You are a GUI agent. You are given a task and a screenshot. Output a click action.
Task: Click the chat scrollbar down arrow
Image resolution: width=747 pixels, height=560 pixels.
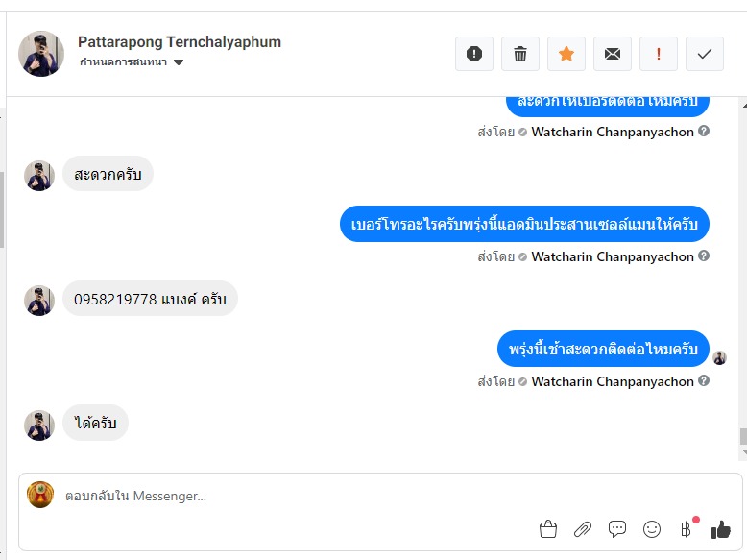[x=743, y=452]
